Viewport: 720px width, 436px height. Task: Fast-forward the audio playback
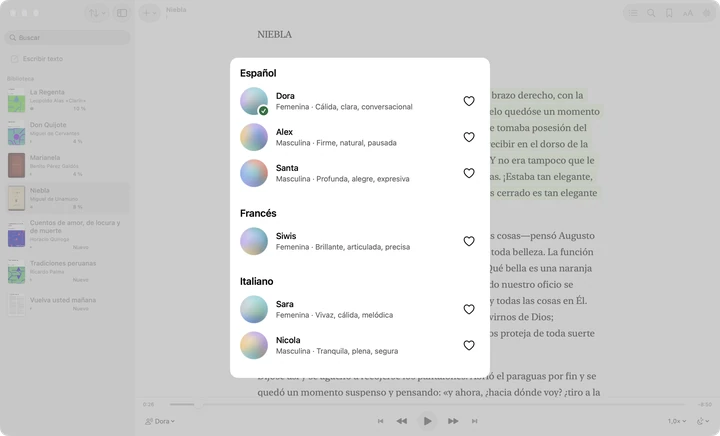point(453,421)
